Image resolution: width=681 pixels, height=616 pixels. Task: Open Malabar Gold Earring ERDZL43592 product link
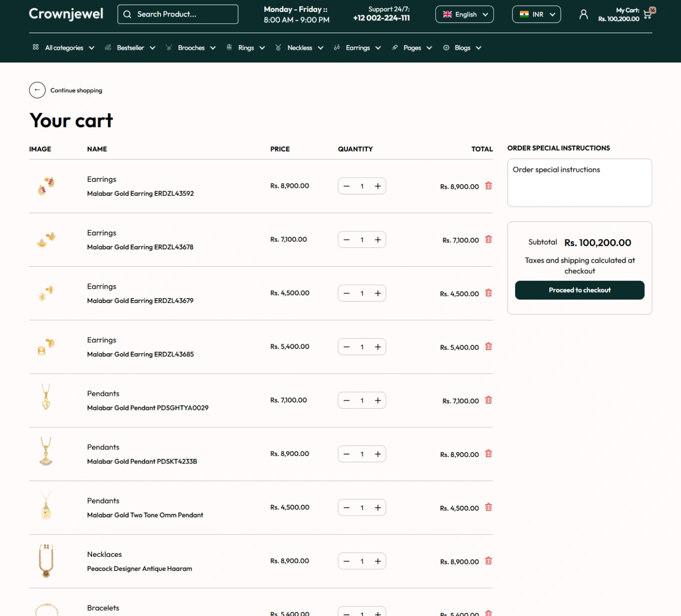click(140, 193)
